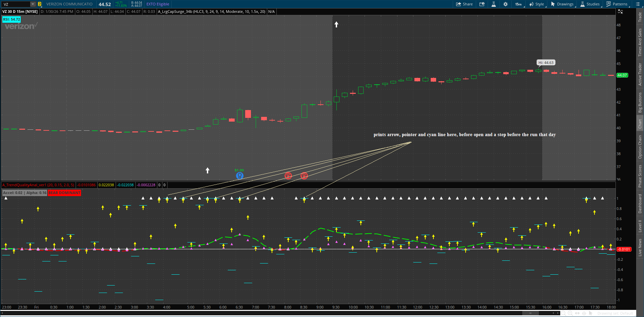This screenshot has width=644, height=317.
Task: Select the pointer tool in bottom bar
Action: [591, 313]
